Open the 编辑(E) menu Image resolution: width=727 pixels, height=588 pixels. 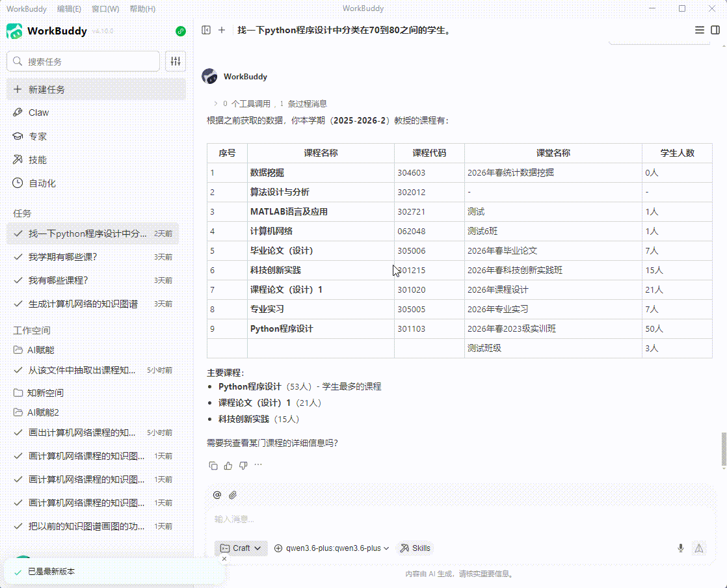point(70,8)
